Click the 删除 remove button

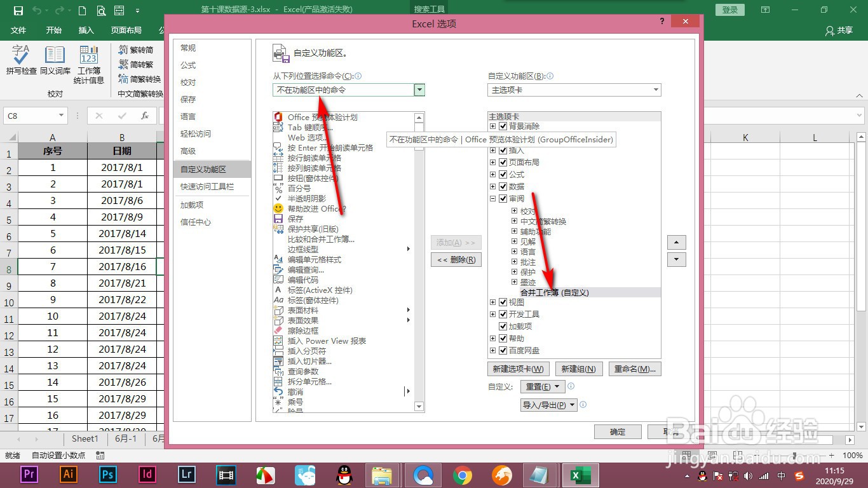[x=456, y=259]
